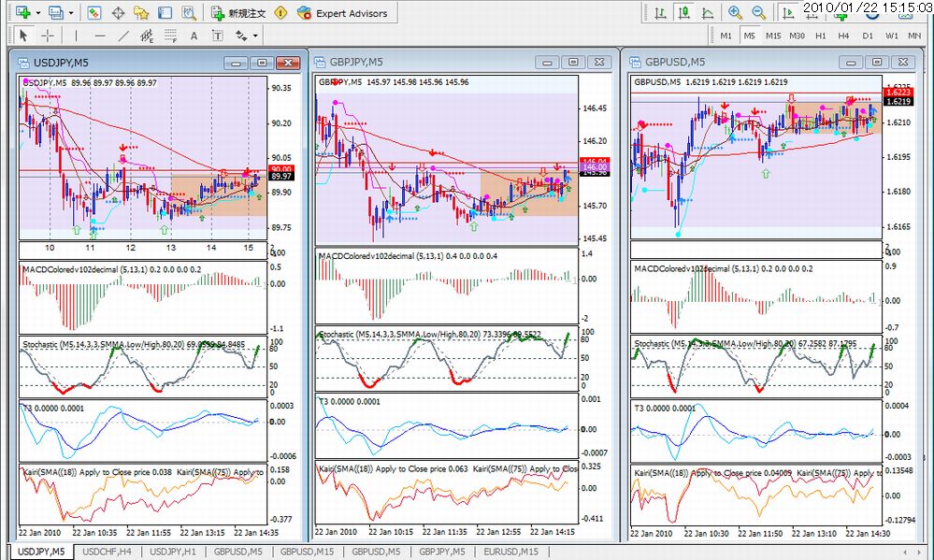Viewport: 934px width, 560px height.
Task: Toggle chart Auto Scroll
Action: click(x=787, y=12)
